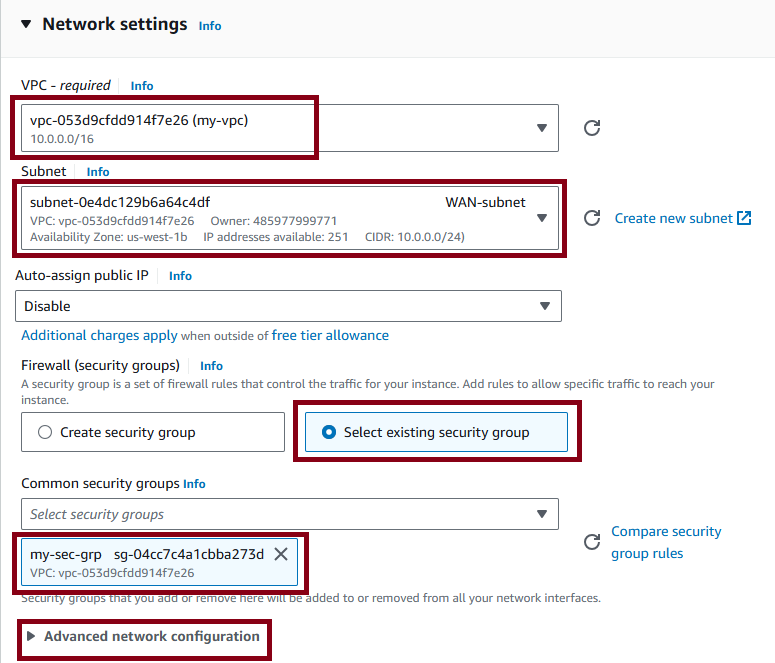
Task: Refresh the VPC list
Action: pos(592,128)
